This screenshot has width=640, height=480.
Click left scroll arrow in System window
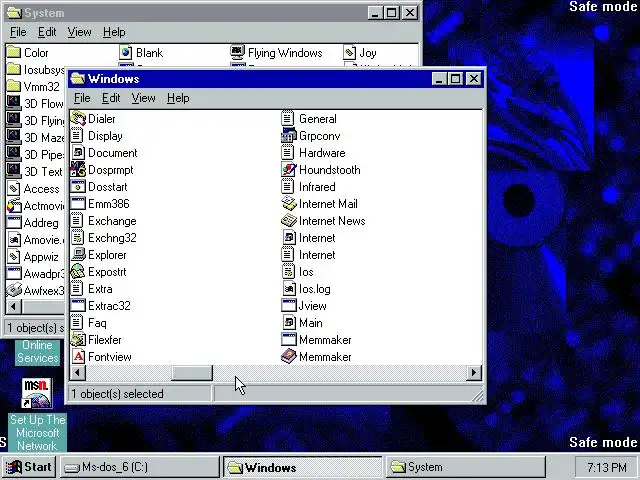tap(13, 307)
